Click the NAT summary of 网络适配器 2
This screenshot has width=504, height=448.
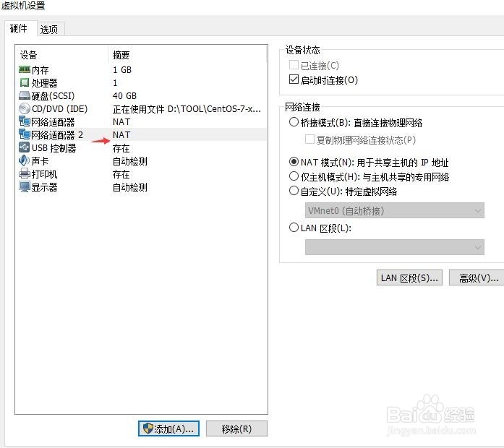[x=121, y=134]
